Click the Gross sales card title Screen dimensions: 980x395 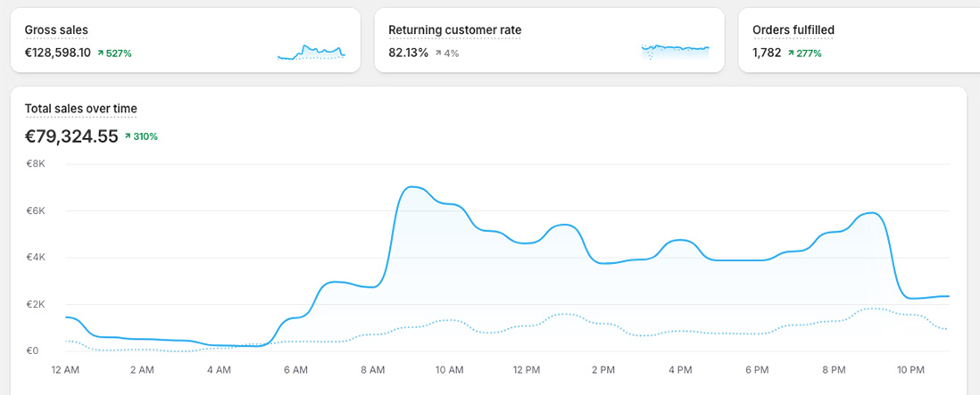(x=56, y=30)
